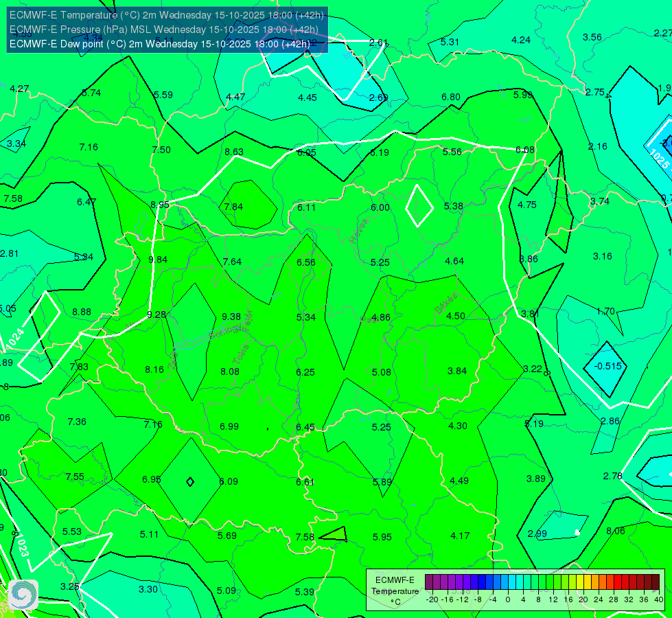This screenshot has width=672, height=618.
Task: Click the 8.08 value on map
Action: click(x=230, y=371)
